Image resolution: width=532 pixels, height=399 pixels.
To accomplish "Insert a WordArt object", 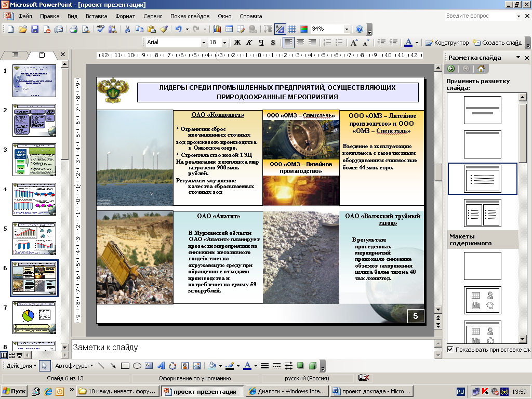I will tap(161, 366).
